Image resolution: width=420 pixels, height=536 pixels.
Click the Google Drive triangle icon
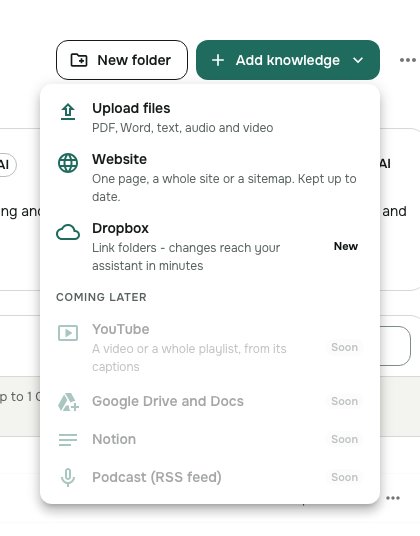[x=68, y=402]
